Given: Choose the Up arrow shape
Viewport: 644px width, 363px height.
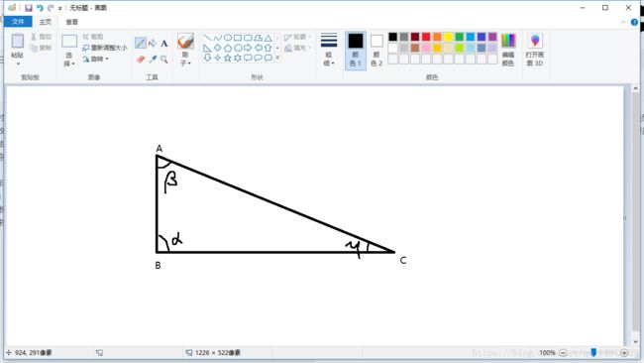Looking at the screenshot, I should tap(268, 48).
